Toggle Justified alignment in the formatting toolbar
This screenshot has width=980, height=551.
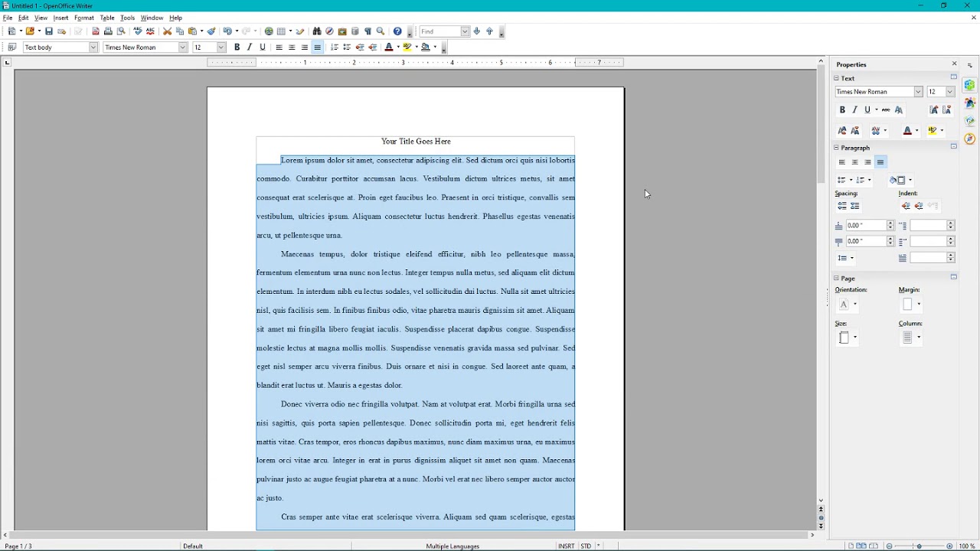(317, 47)
